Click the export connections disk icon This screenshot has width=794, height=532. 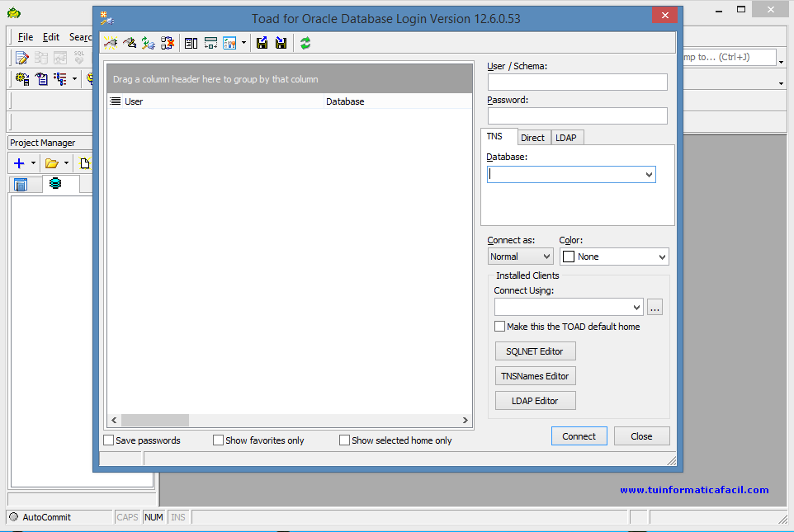pyautogui.click(x=262, y=44)
